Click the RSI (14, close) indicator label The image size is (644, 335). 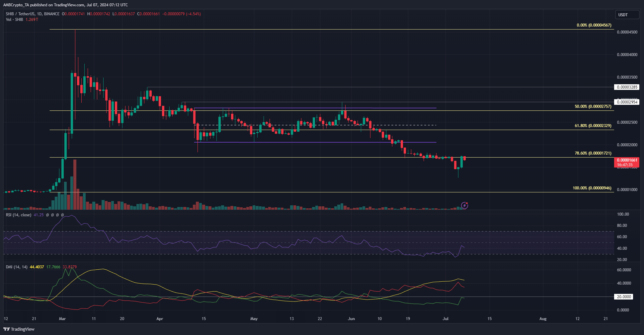19,215
